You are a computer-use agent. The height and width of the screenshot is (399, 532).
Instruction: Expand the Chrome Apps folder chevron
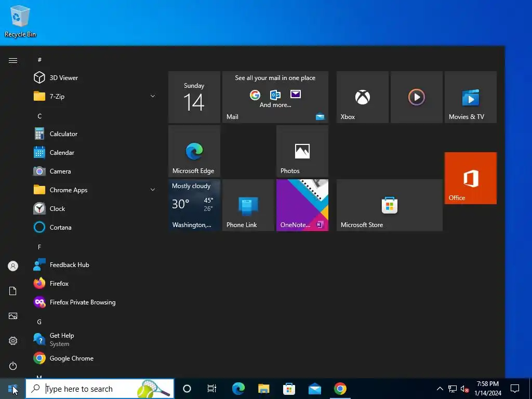(x=153, y=190)
